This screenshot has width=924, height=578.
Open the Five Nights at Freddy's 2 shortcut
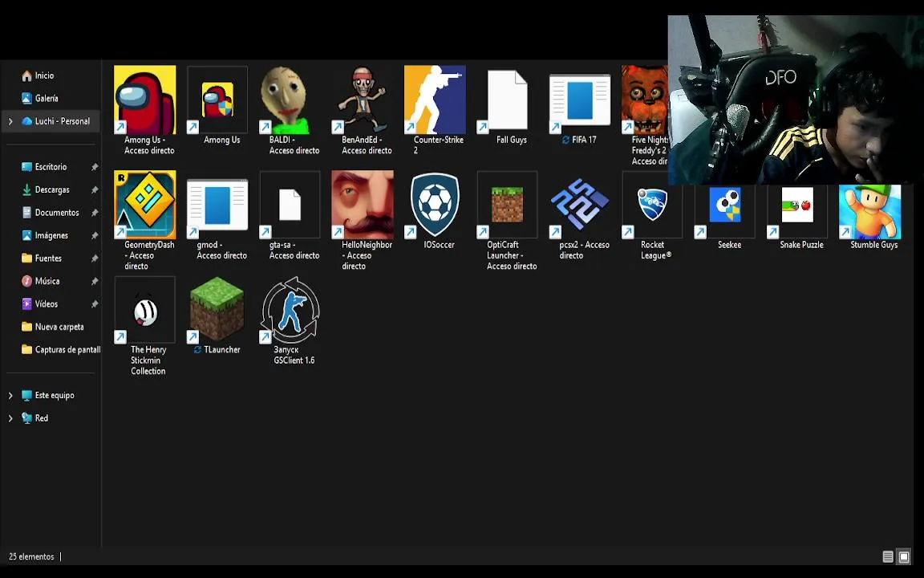[645, 100]
